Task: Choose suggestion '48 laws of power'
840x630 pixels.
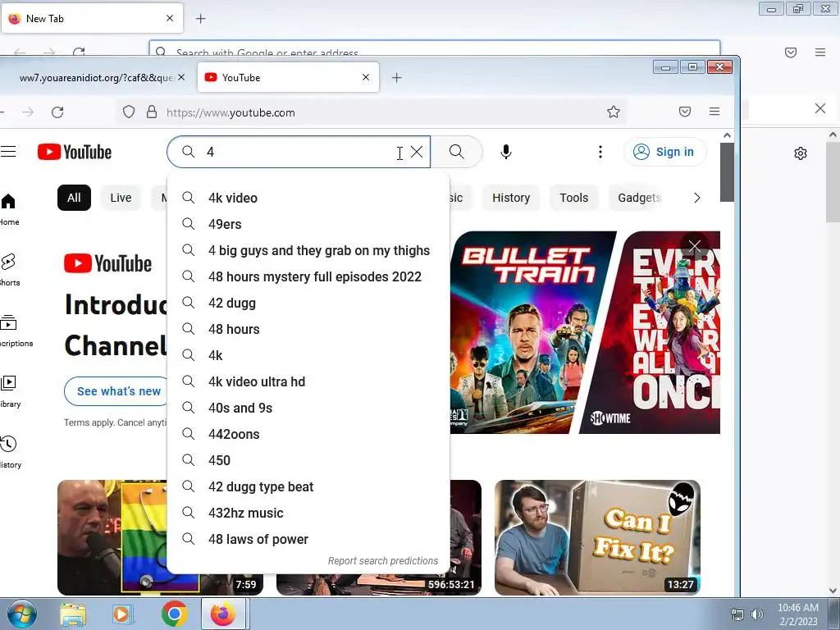Action: click(x=308, y=539)
